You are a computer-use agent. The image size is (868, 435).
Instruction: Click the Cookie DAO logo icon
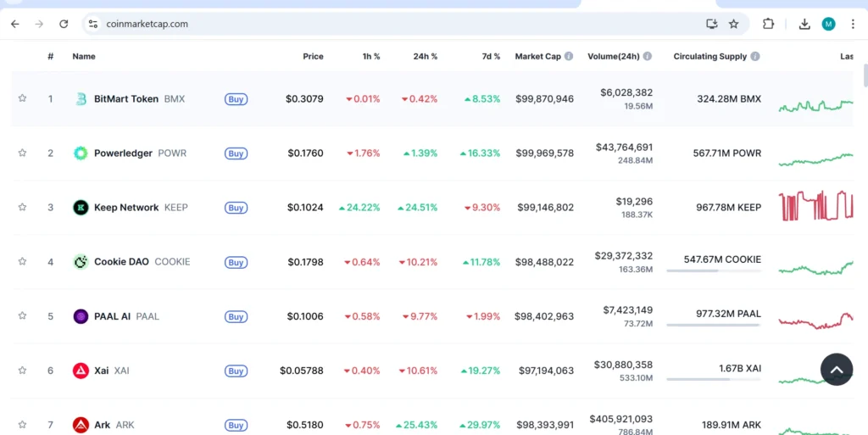(x=81, y=262)
